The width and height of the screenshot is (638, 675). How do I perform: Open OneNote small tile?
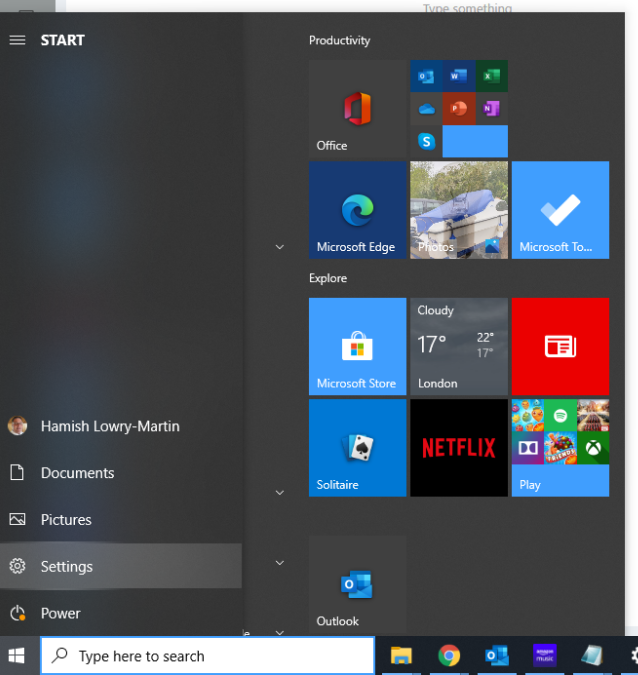pos(492,109)
